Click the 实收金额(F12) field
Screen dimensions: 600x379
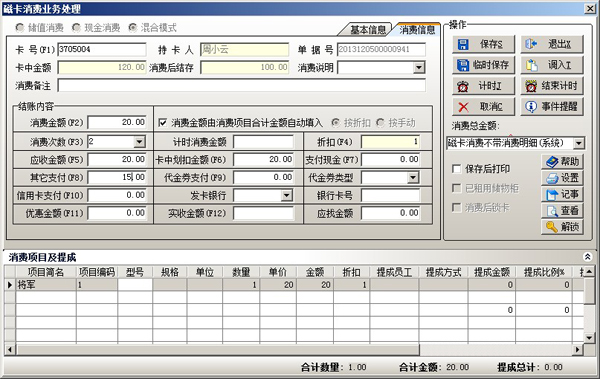click(x=264, y=213)
